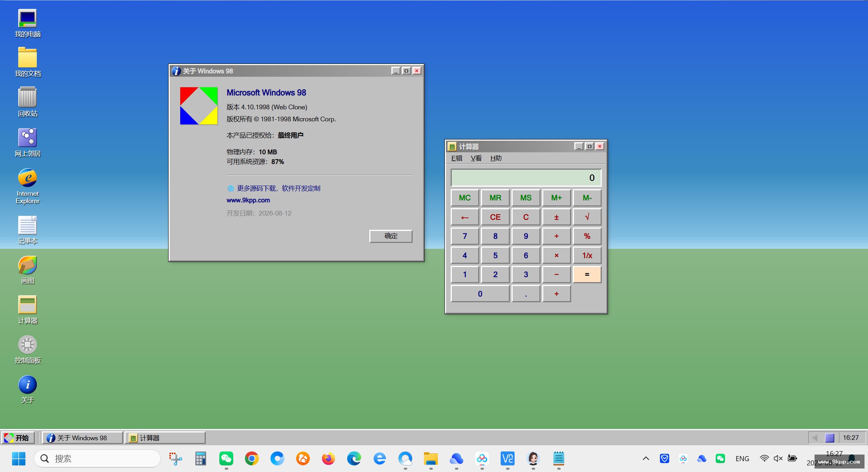Select the 计算器 desktop icon

28,310
